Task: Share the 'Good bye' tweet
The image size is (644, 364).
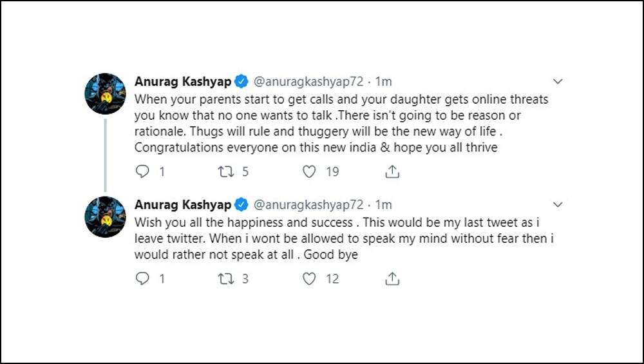Action: (x=392, y=279)
